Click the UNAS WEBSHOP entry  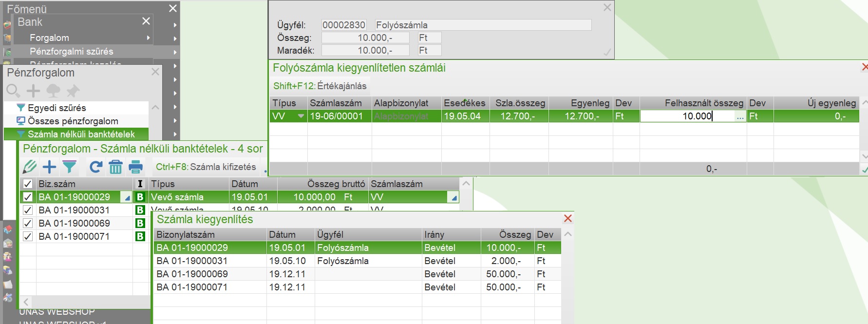[x=57, y=312]
